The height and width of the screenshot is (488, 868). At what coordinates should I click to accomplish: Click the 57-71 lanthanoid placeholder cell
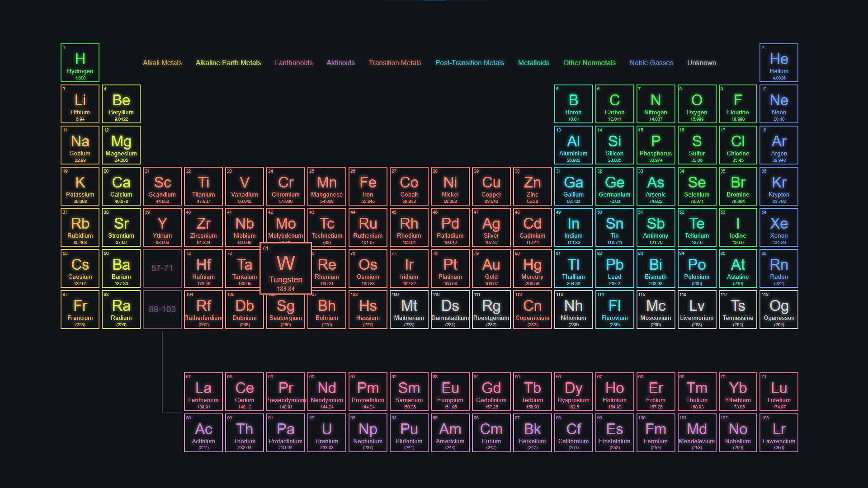162,268
